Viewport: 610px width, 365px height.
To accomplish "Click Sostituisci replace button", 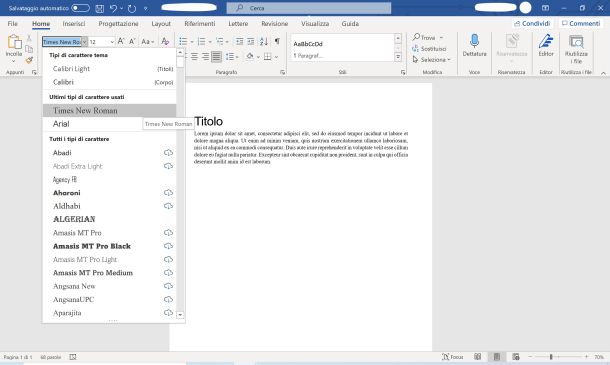I will pos(429,49).
